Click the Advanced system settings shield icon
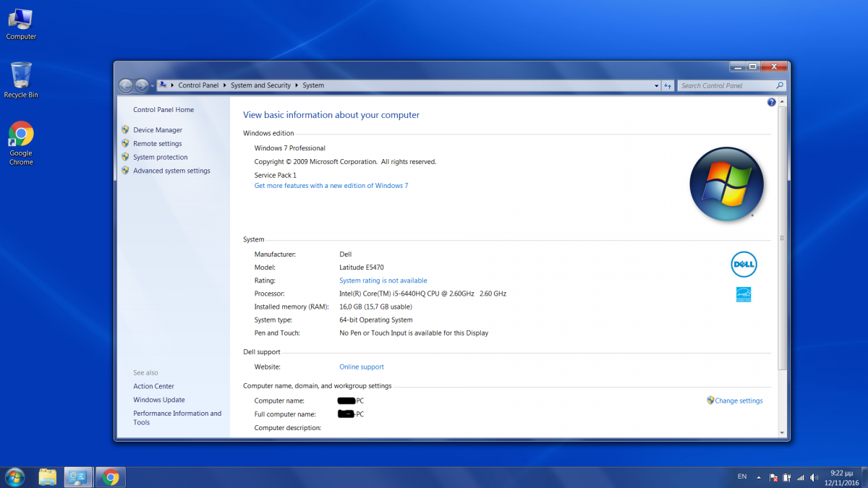Viewport: 868px width, 488px height. tap(125, 171)
